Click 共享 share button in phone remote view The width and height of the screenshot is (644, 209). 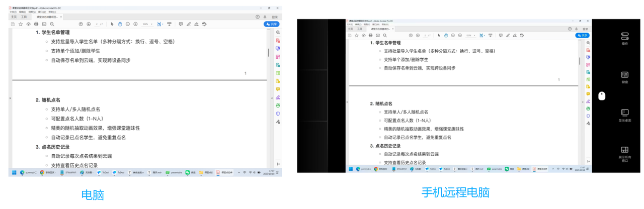coord(582,35)
